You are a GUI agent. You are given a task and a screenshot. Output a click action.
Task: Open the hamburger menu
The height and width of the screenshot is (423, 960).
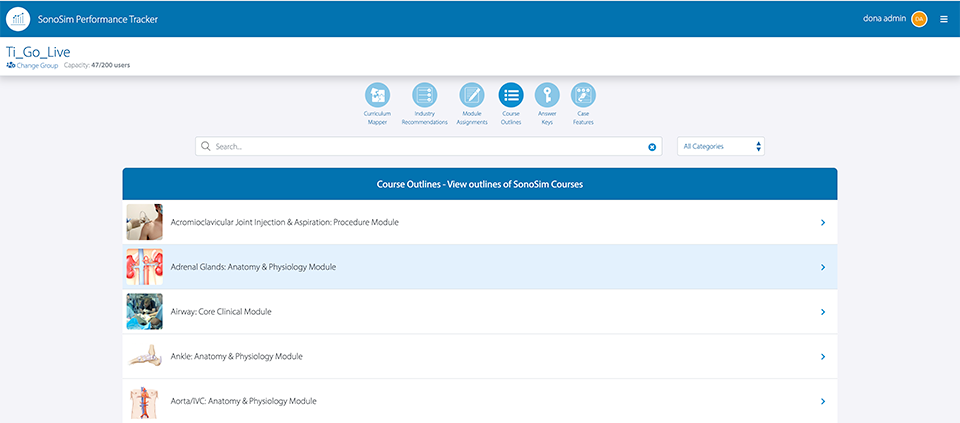click(943, 19)
